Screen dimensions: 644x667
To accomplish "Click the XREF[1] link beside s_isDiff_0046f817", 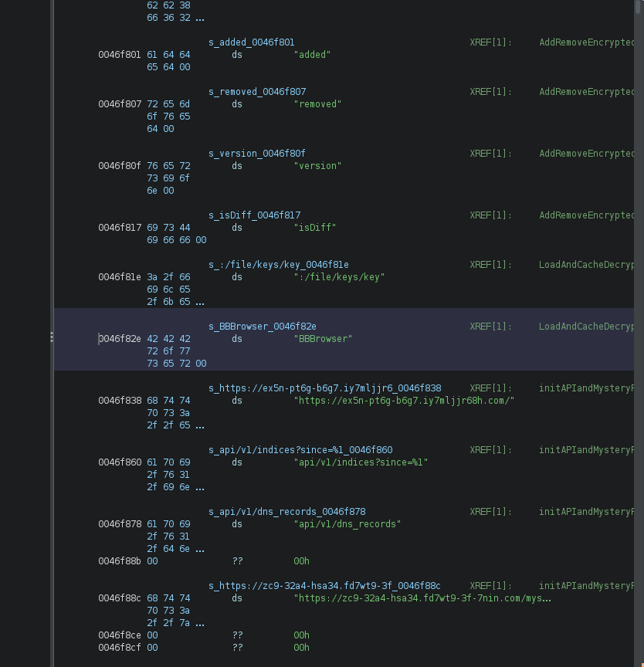I will (x=490, y=215).
